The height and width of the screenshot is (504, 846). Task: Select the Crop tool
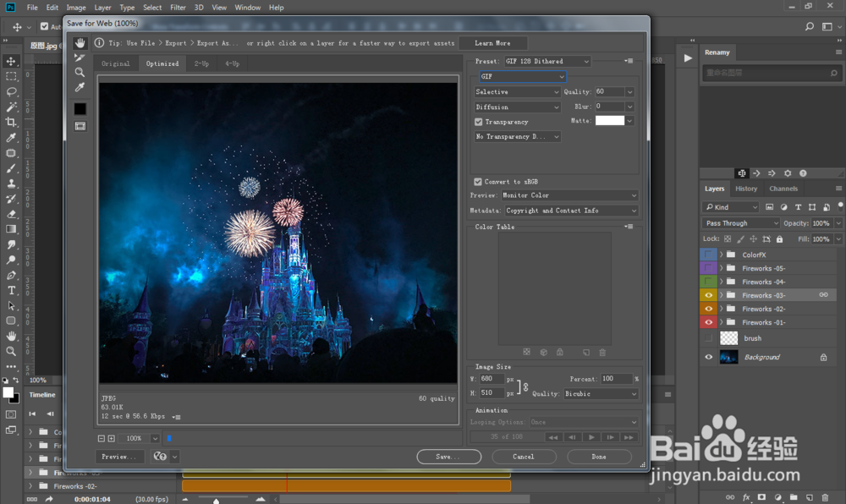(x=11, y=123)
